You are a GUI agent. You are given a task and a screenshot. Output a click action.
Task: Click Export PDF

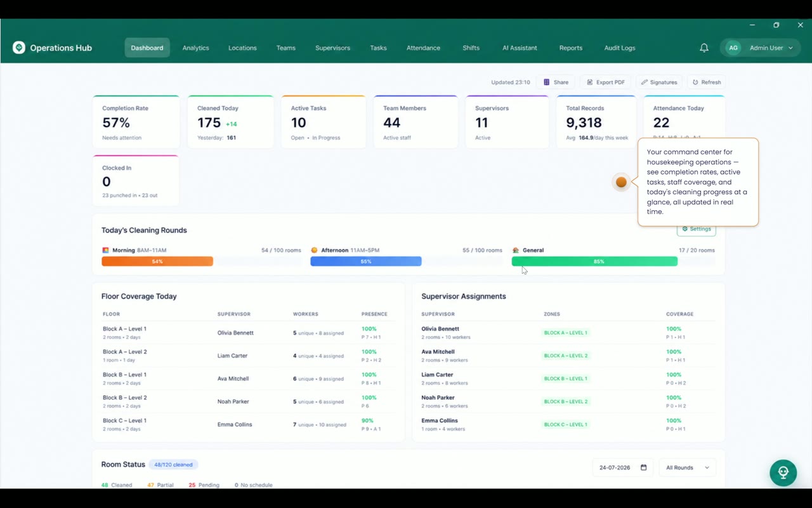[x=605, y=82]
